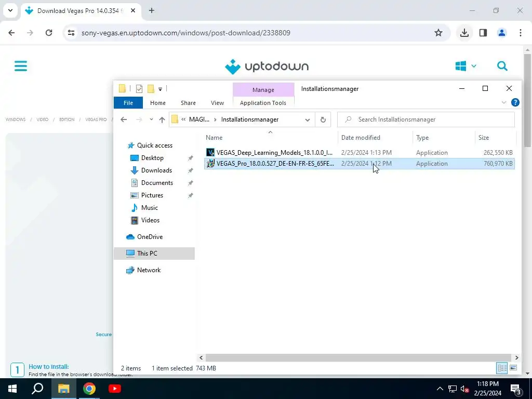Customize Quick Access Toolbar dropdown

(160, 89)
